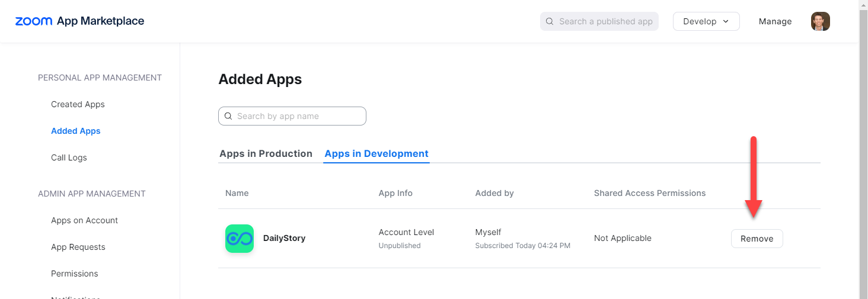Click the DailyStory app icon
This screenshot has height=299, width=868.
240,239
